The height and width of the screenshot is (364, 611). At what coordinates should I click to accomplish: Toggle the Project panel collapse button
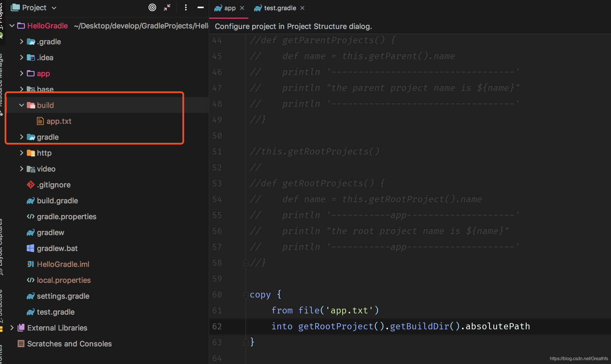pos(200,7)
